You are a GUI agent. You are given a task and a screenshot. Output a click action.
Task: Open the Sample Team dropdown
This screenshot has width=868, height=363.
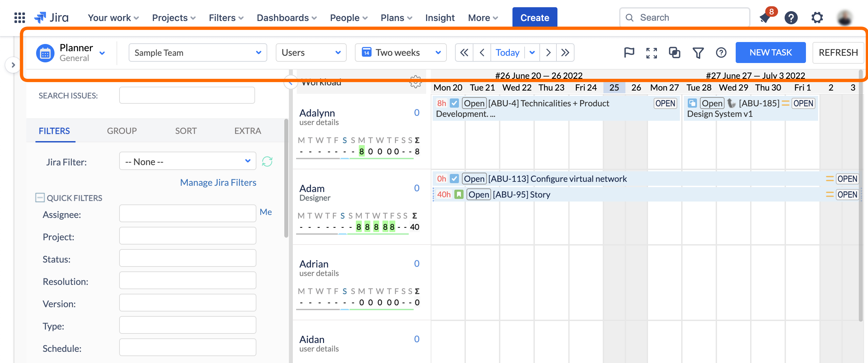pyautogui.click(x=197, y=53)
